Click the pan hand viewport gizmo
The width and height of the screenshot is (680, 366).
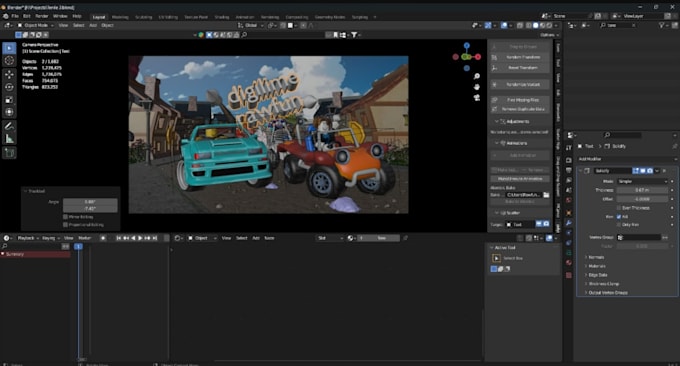tap(477, 87)
